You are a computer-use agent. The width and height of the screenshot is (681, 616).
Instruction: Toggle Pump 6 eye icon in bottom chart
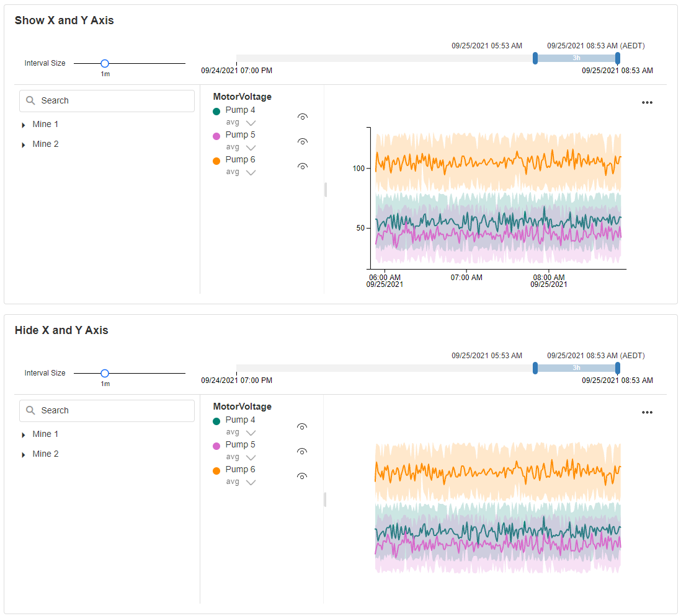point(303,476)
